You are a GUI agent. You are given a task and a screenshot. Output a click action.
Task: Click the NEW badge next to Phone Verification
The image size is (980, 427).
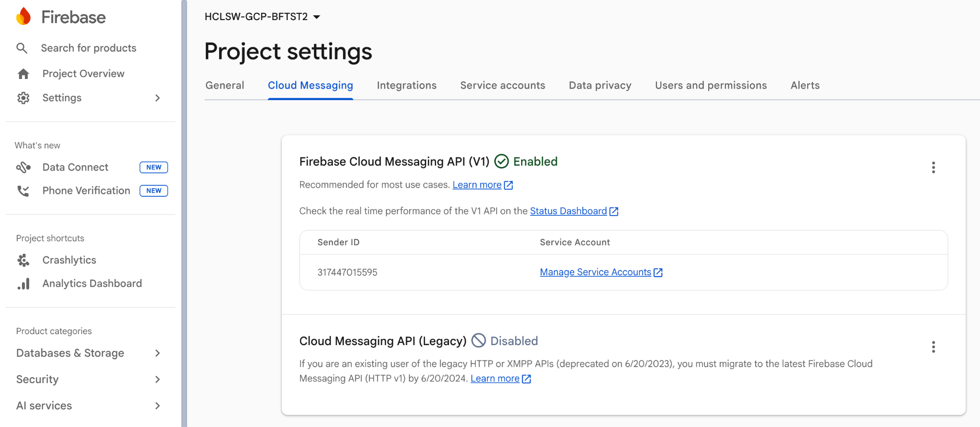(x=154, y=191)
